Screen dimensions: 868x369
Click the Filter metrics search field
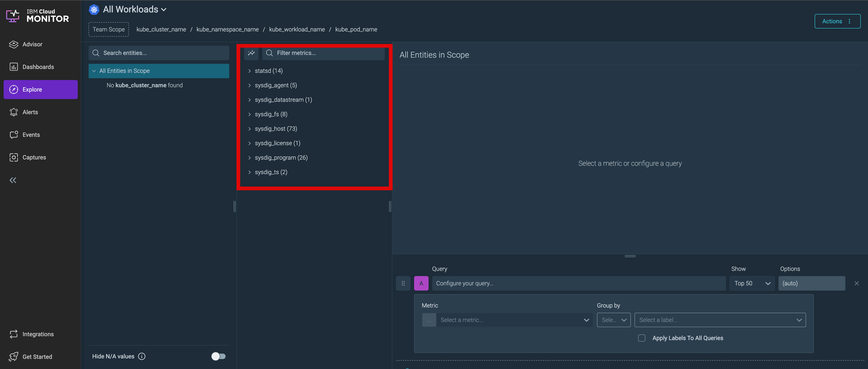click(327, 53)
